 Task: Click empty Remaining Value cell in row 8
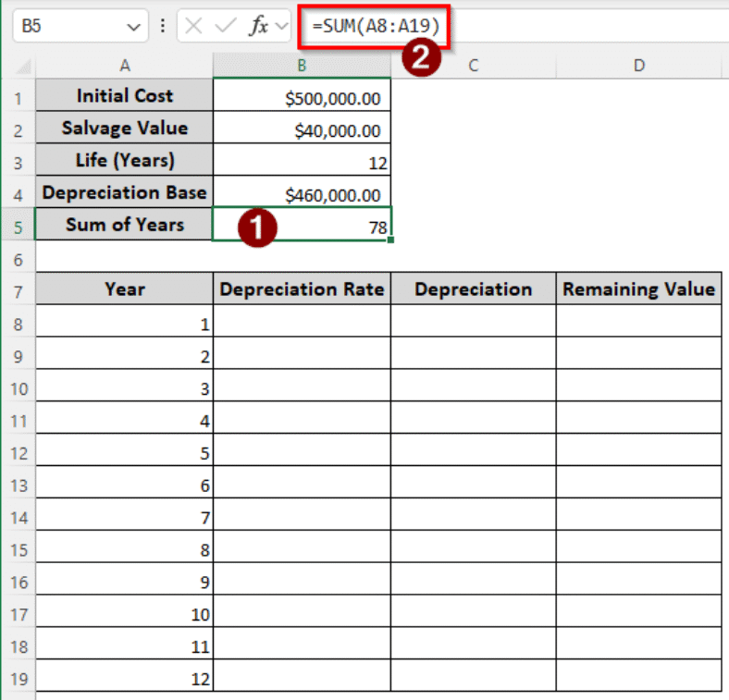[x=639, y=321]
